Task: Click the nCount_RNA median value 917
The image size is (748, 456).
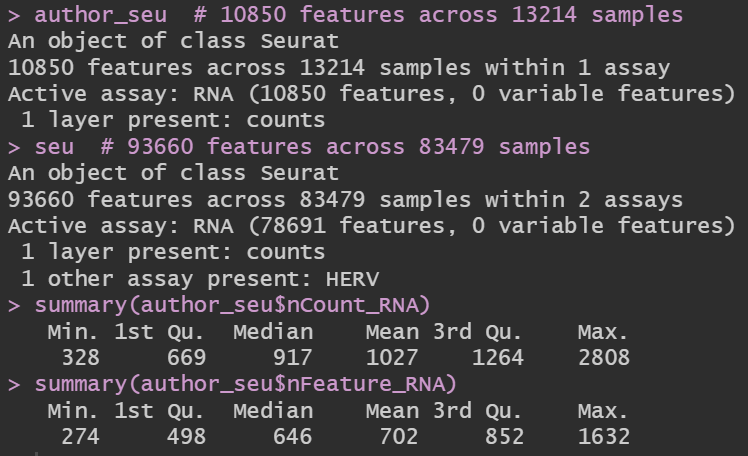Action: pos(291,357)
